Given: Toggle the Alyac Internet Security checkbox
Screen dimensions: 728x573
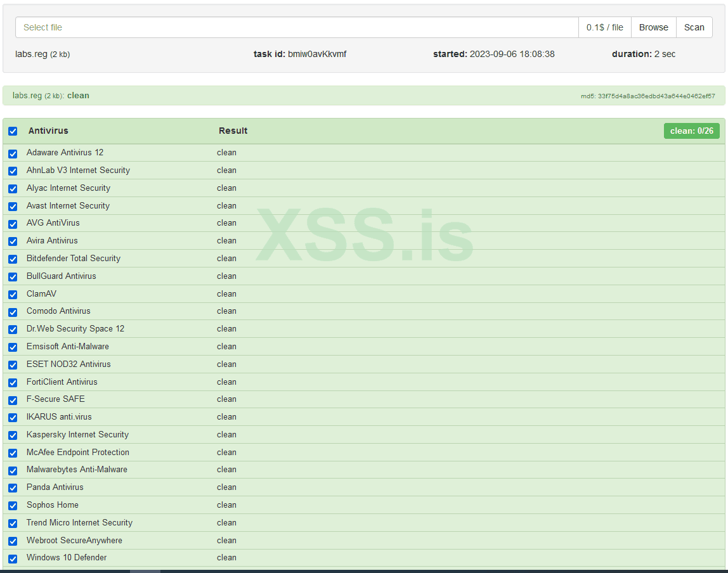Looking at the screenshot, I should coord(13,189).
